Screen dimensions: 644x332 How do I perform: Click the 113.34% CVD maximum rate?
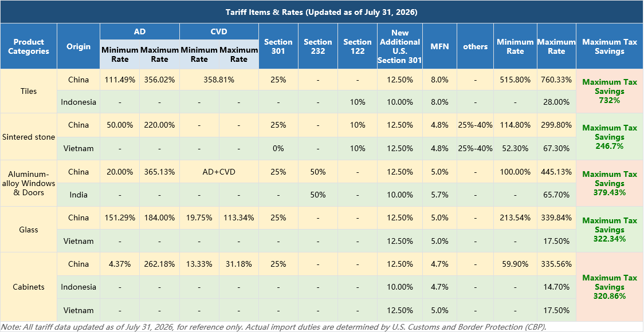click(238, 218)
